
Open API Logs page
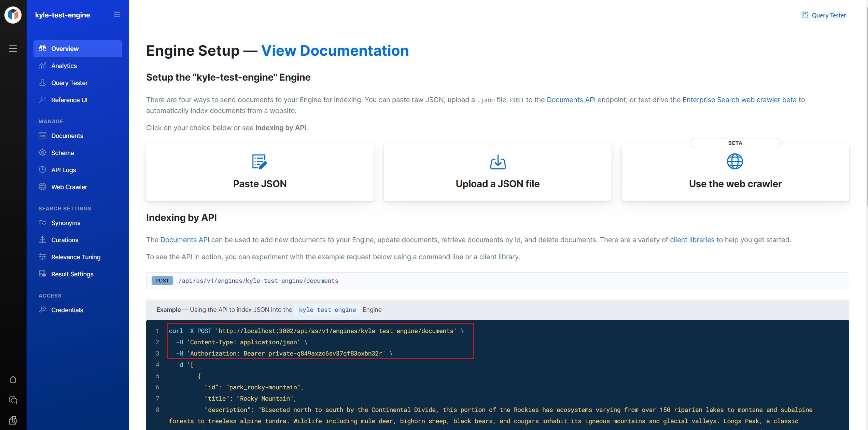[64, 170]
